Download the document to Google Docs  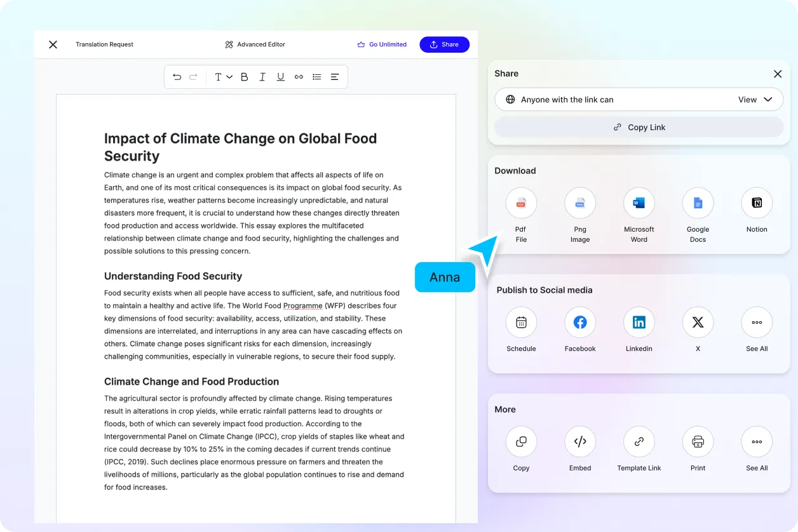pyautogui.click(x=698, y=203)
